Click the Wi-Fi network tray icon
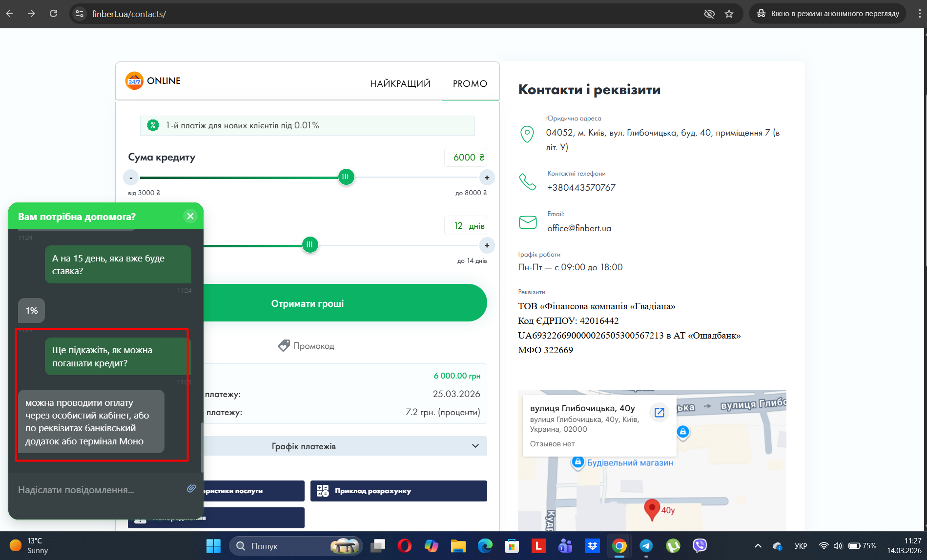This screenshot has height=560, width=927. point(824,546)
